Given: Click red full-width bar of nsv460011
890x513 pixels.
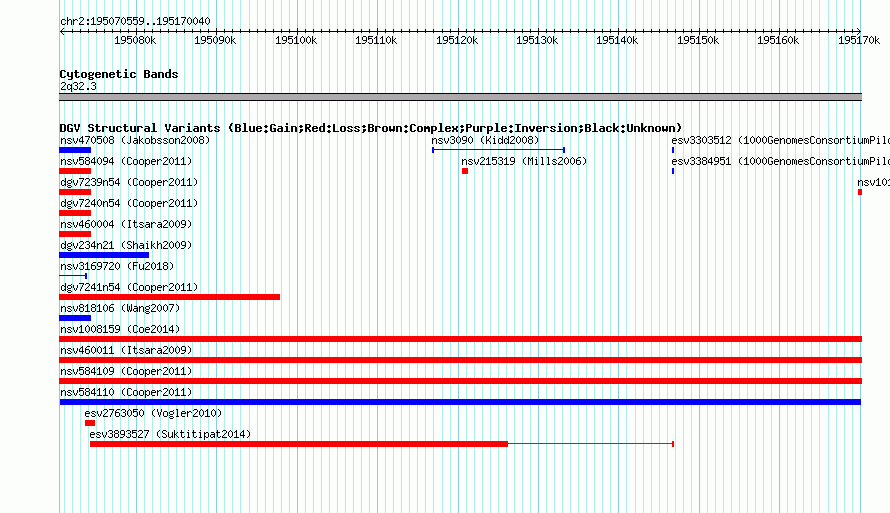Looking at the screenshot, I should click(460, 360).
